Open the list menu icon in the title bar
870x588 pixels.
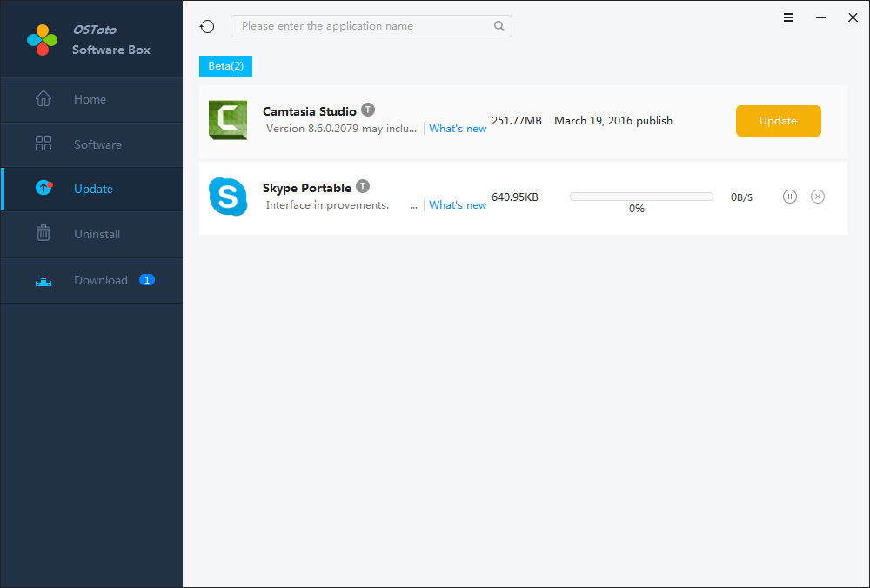pyautogui.click(x=788, y=17)
